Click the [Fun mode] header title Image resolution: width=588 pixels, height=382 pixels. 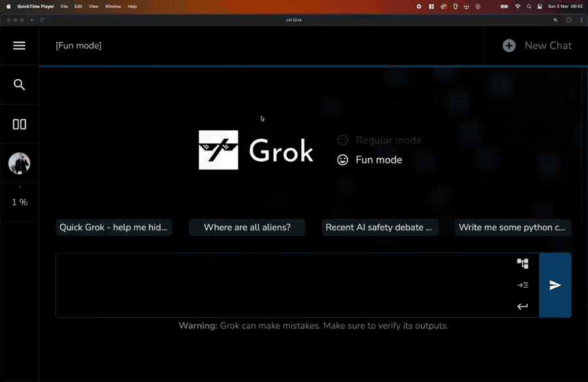(78, 46)
